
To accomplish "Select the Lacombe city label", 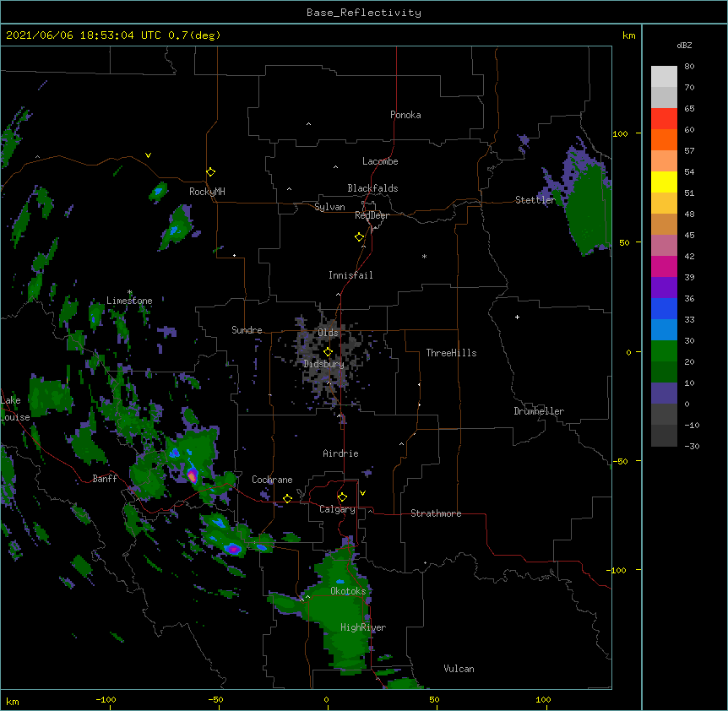I will 380,161.
